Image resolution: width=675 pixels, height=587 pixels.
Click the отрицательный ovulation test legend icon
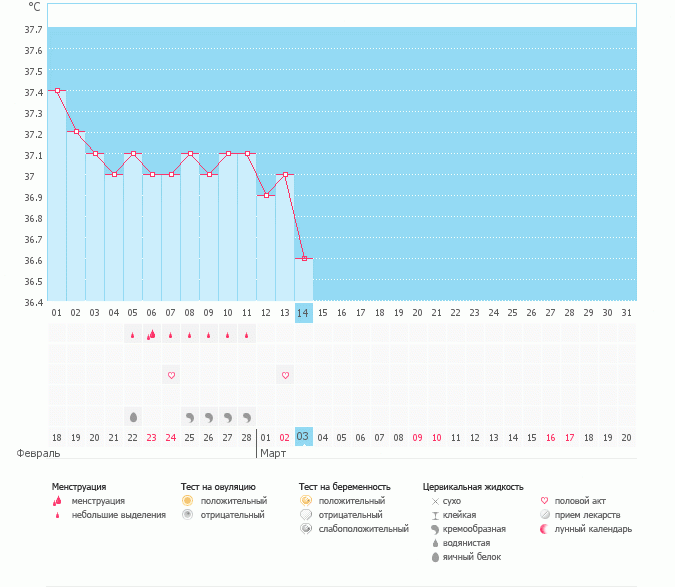(x=187, y=514)
